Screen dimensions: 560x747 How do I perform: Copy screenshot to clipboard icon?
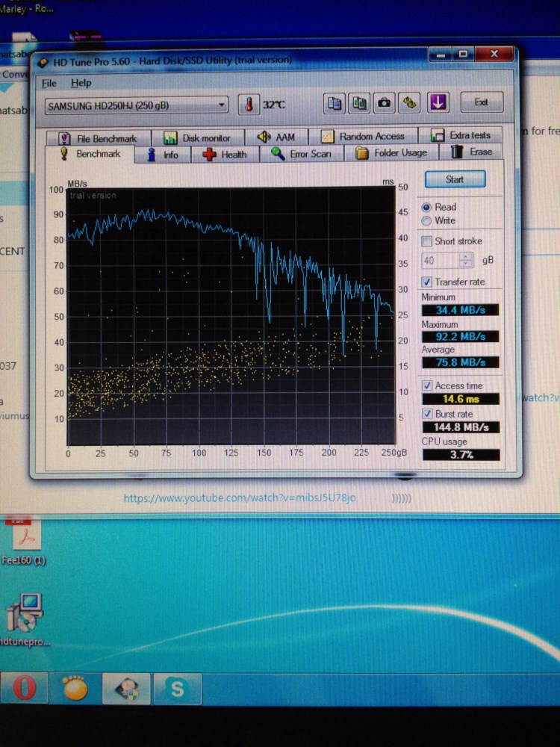tap(360, 102)
